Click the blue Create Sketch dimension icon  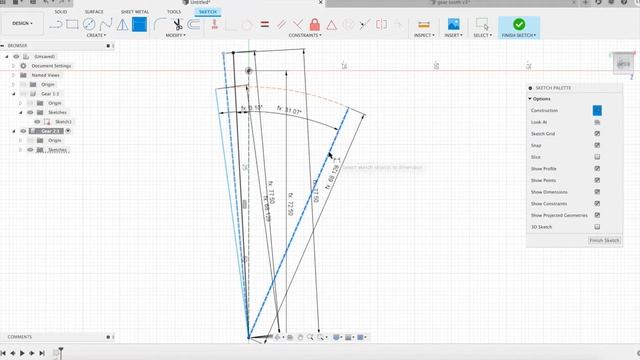point(139,24)
